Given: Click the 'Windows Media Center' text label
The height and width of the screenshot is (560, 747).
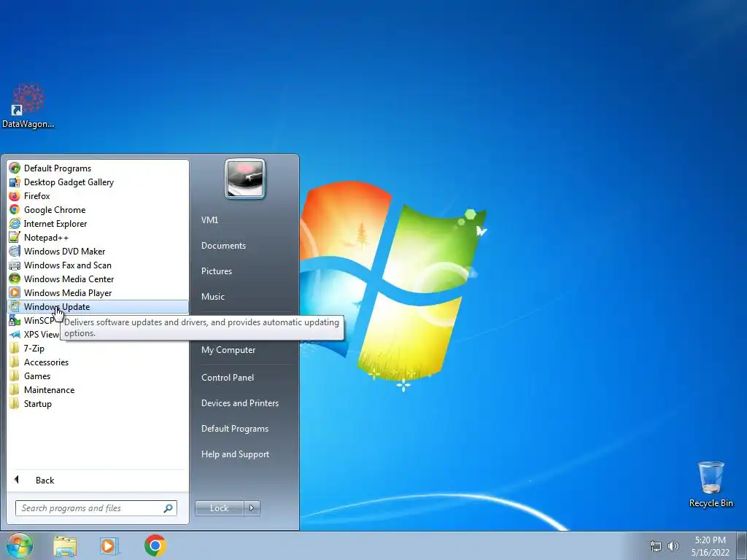Looking at the screenshot, I should click(69, 279).
